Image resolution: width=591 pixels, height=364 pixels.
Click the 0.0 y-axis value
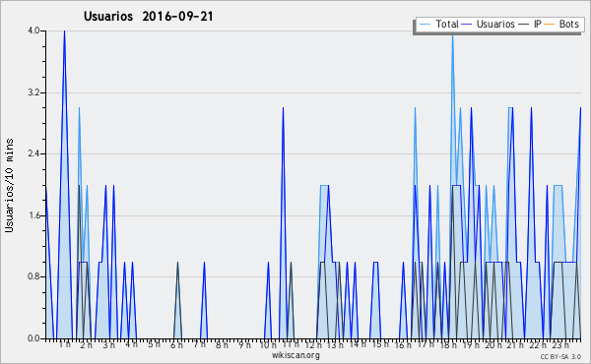(x=33, y=338)
